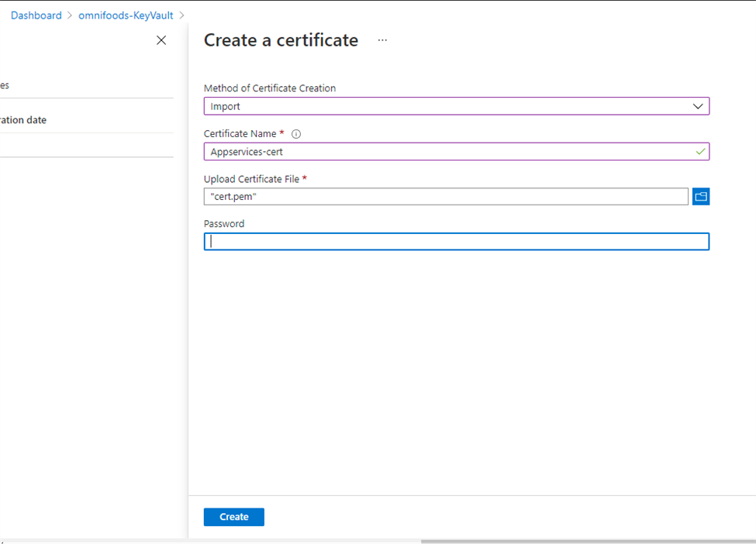Browse for a certificate file with the folder icon
Screen dimensions: 756x544
(x=700, y=196)
